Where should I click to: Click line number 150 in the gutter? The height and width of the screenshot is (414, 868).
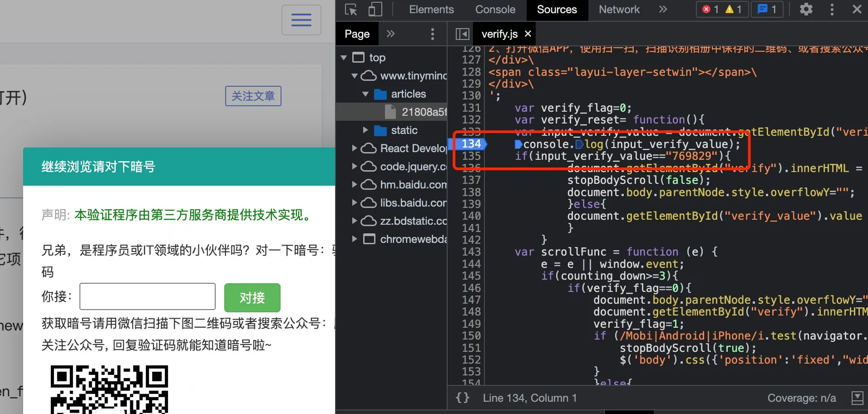click(471, 335)
